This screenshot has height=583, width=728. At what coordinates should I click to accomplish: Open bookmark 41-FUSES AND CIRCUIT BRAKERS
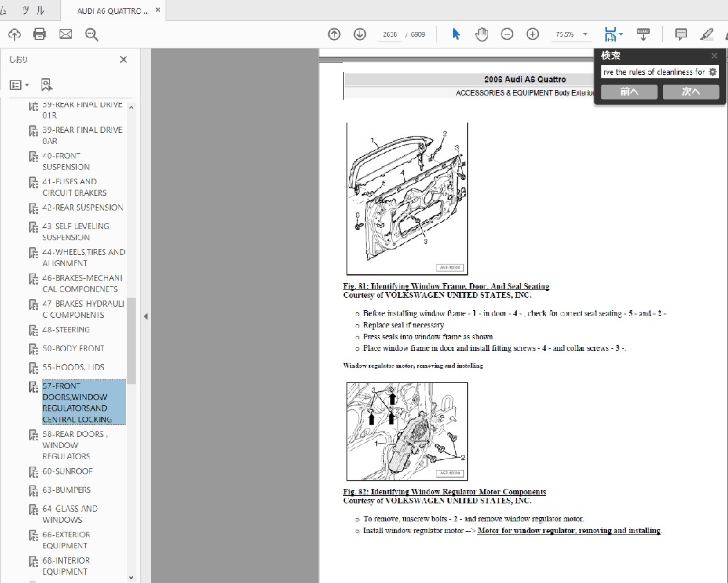tap(74, 187)
